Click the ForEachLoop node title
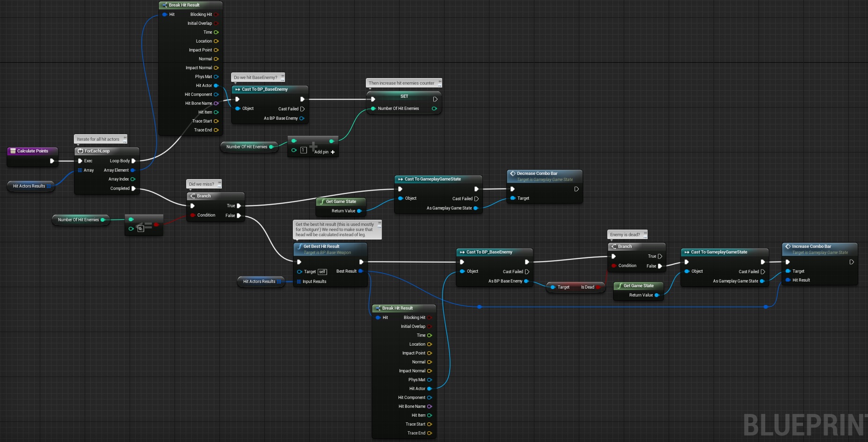The height and width of the screenshot is (442, 868). (x=97, y=151)
